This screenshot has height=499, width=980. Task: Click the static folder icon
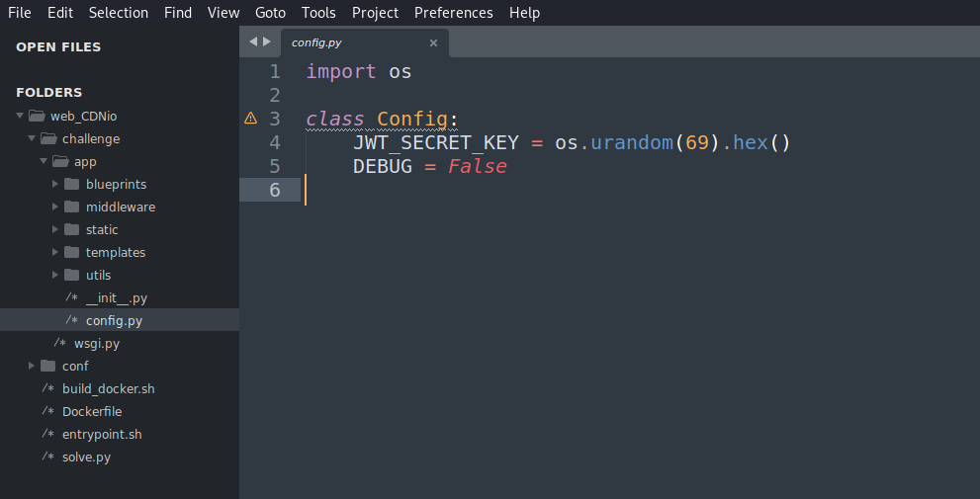(71, 230)
